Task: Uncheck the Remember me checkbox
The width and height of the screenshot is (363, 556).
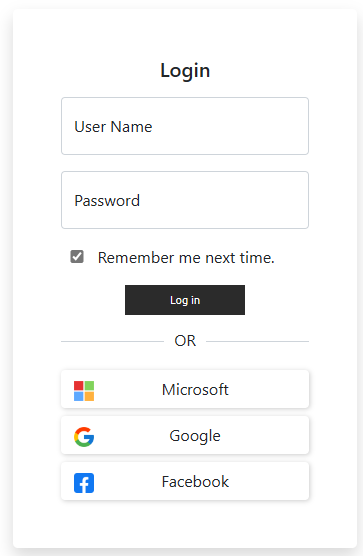Action: (x=77, y=256)
